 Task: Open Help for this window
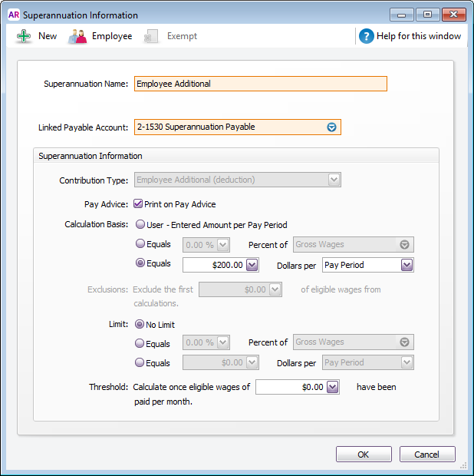[420, 36]
